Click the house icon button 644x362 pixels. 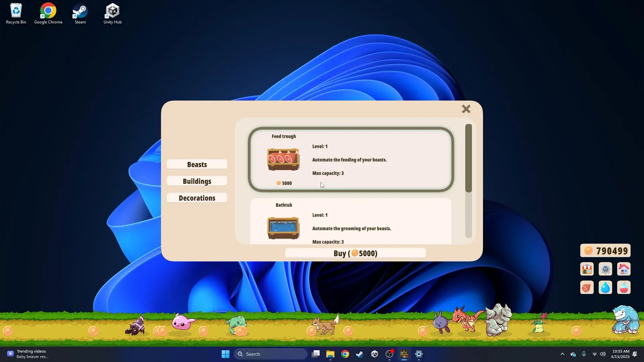[x=624, y=269]
